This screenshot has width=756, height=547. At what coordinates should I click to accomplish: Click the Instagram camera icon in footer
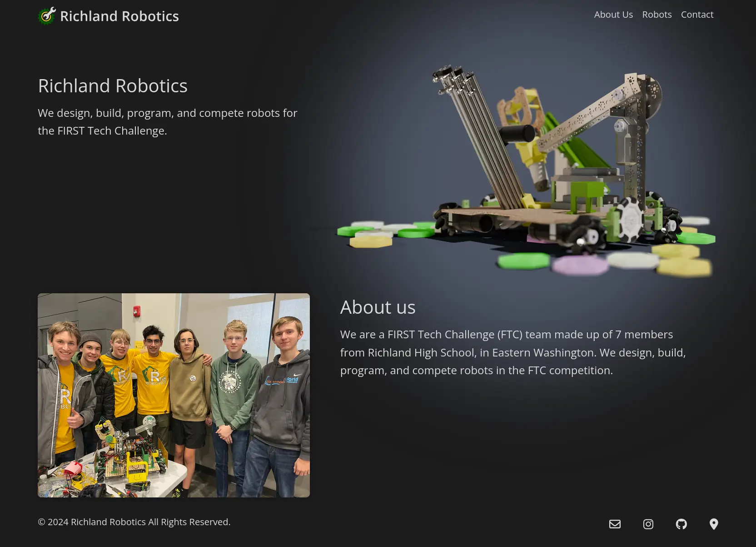pos(648,524)
